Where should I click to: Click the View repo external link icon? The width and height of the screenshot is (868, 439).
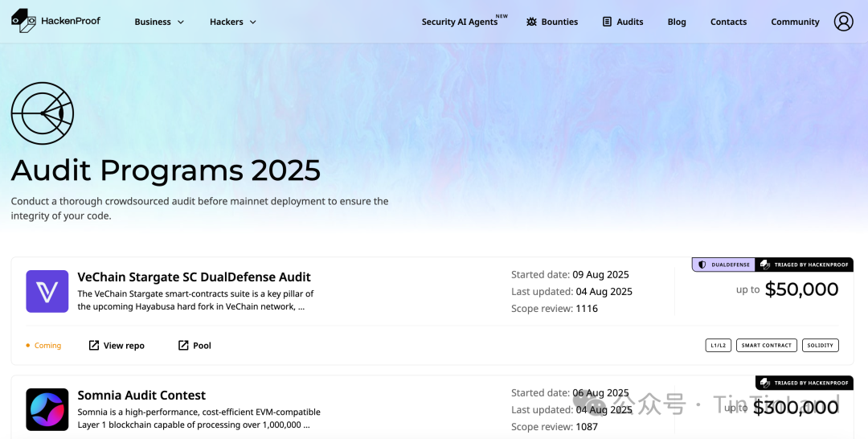(x=94, y=346)
